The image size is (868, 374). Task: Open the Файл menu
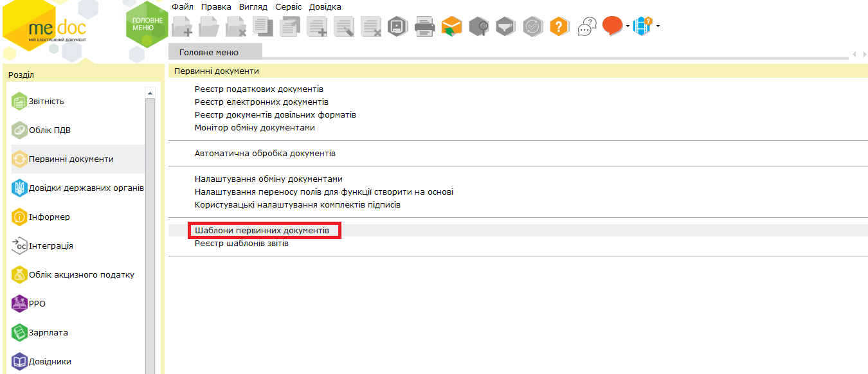pyautogui.click(x=183, y=6)
